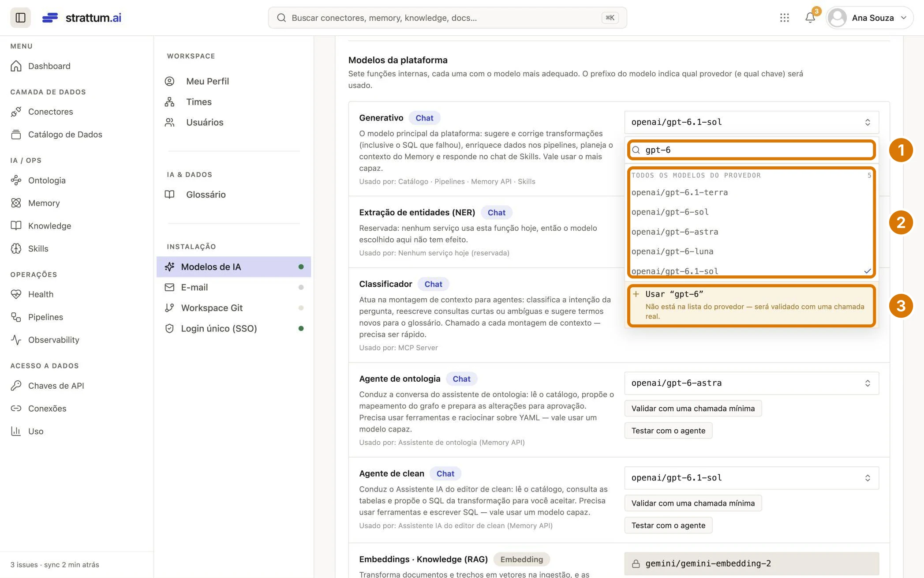Validate the Agente de ontologia model

(x=693, y=408)
